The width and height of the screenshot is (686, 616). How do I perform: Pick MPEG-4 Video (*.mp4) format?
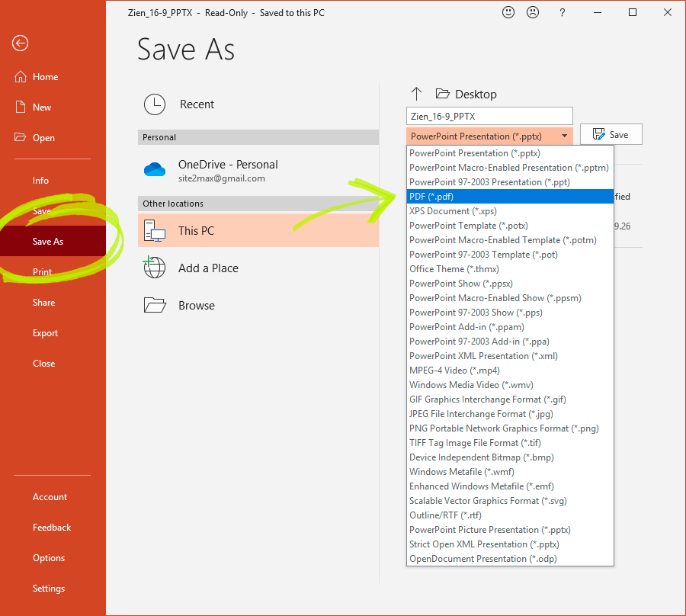510,370
